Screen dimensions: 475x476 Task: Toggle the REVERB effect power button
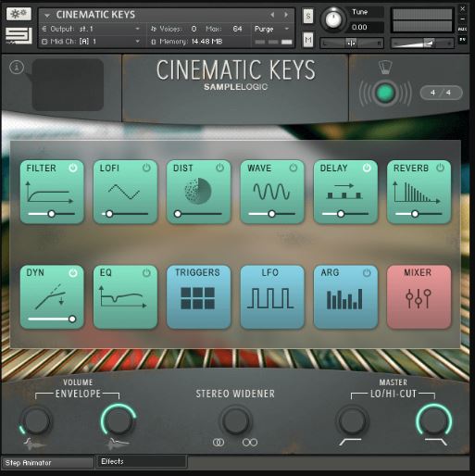pyautogui.click(x=440, y=168)
